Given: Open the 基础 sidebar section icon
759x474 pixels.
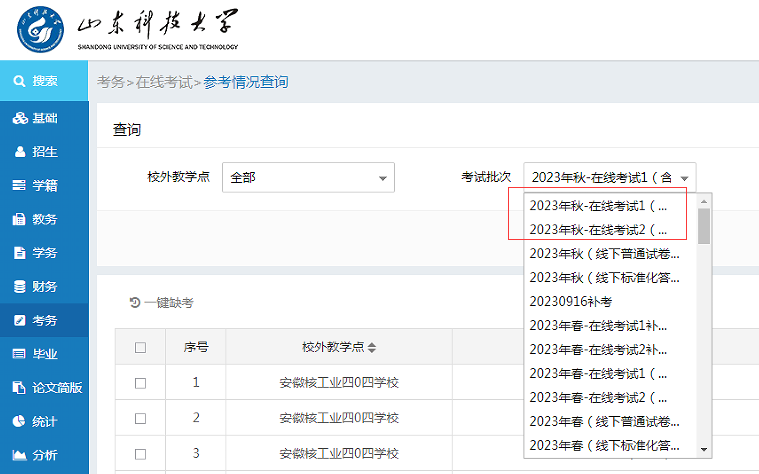Looking at the screenshot, I should [x=19, y=119].
